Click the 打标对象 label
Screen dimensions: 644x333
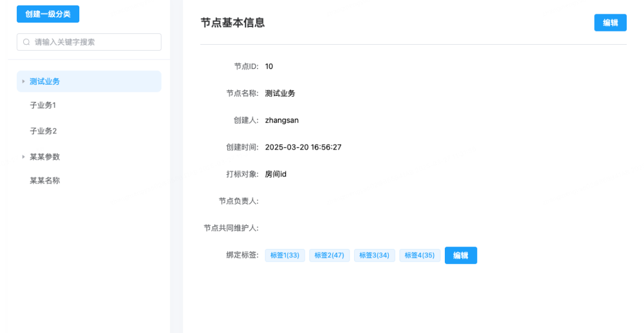[243, 175]
